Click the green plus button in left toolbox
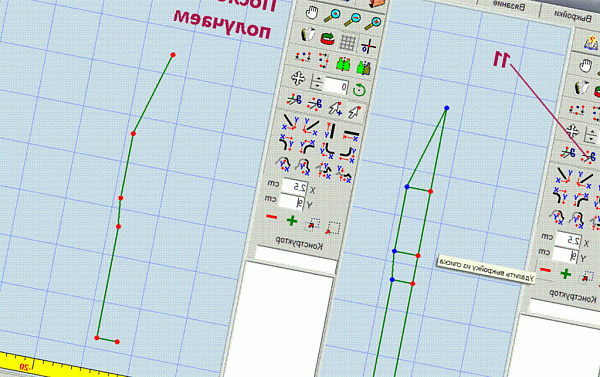The height and width of the screenshot is (377, 600). tap(292, 220)
